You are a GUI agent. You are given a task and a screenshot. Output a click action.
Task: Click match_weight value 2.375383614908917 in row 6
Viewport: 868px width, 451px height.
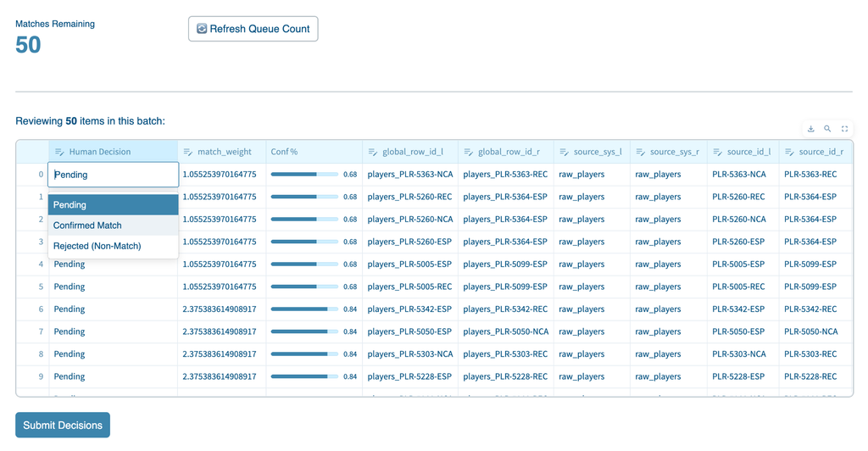(x=222, y=309)
